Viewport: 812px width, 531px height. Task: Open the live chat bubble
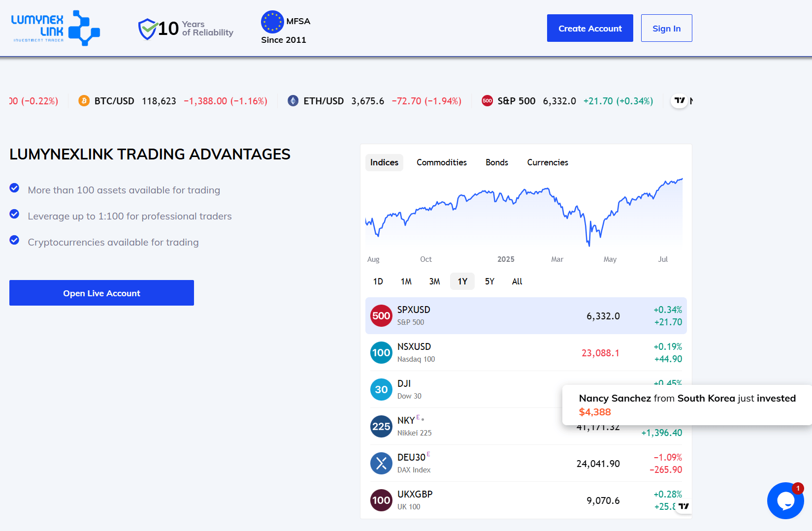coord(785,500)
